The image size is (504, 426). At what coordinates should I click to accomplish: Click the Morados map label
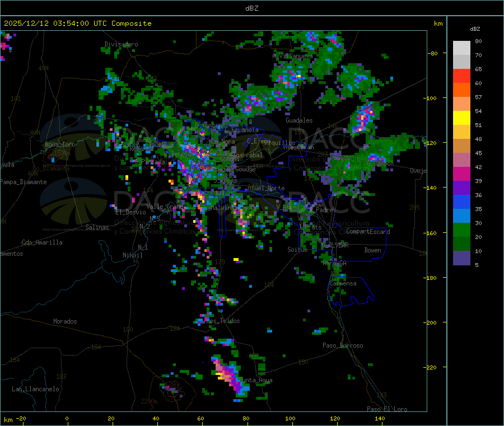click(65, 321)
